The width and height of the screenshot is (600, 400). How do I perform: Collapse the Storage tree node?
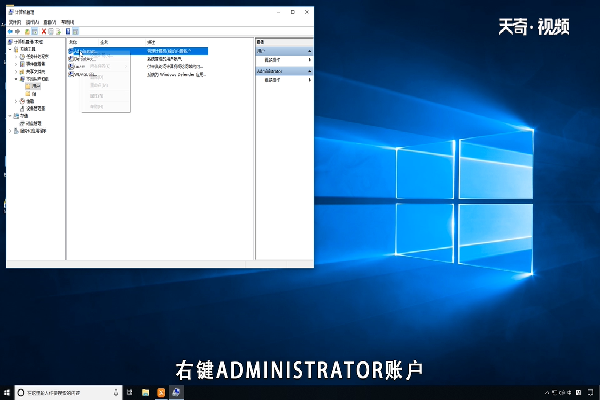pos(10,116)
